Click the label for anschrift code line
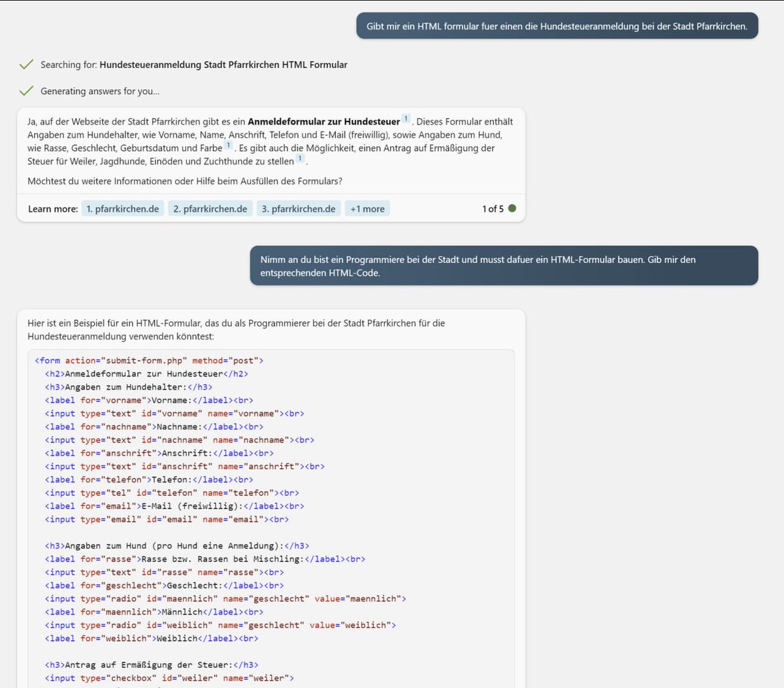The height and width of the screenshot is (688, 784). [159, 453]
